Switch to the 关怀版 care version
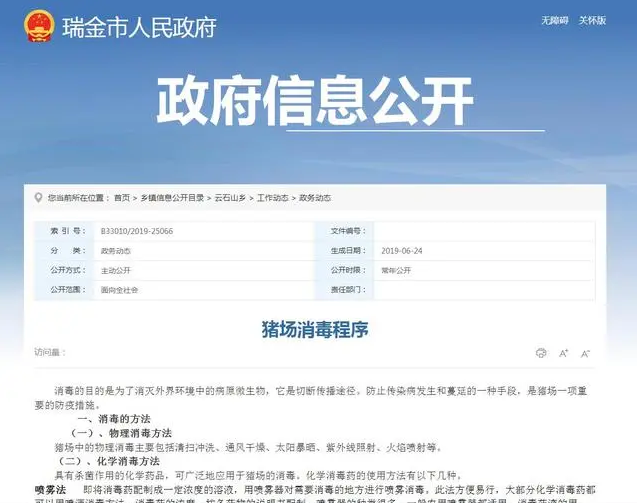The image size is (637, 503). pos(592,20)
